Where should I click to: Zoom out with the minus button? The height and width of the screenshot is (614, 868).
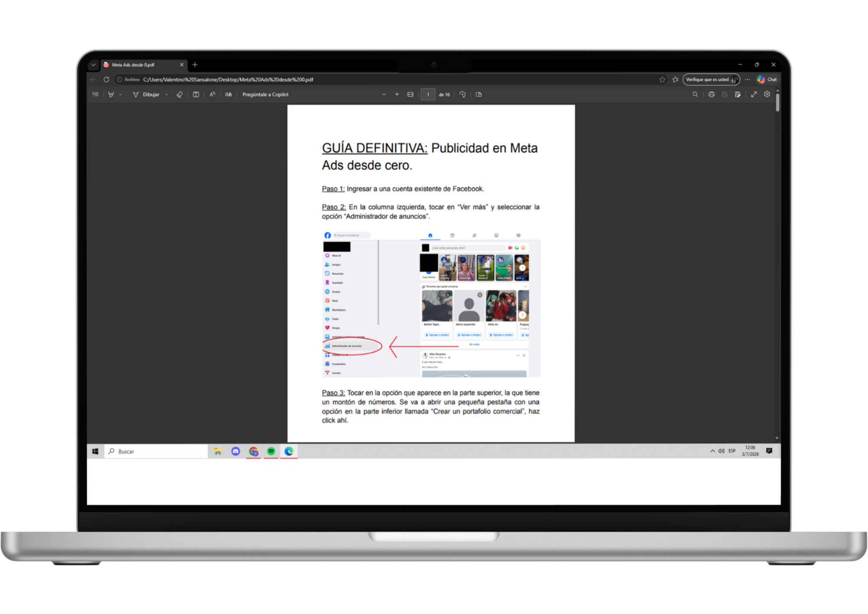(384, 94)
